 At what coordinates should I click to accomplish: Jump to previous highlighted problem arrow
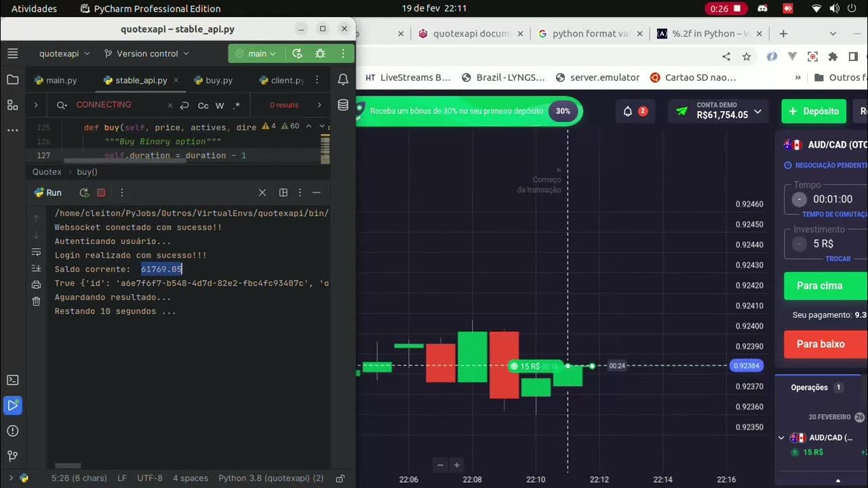point(309,126)
